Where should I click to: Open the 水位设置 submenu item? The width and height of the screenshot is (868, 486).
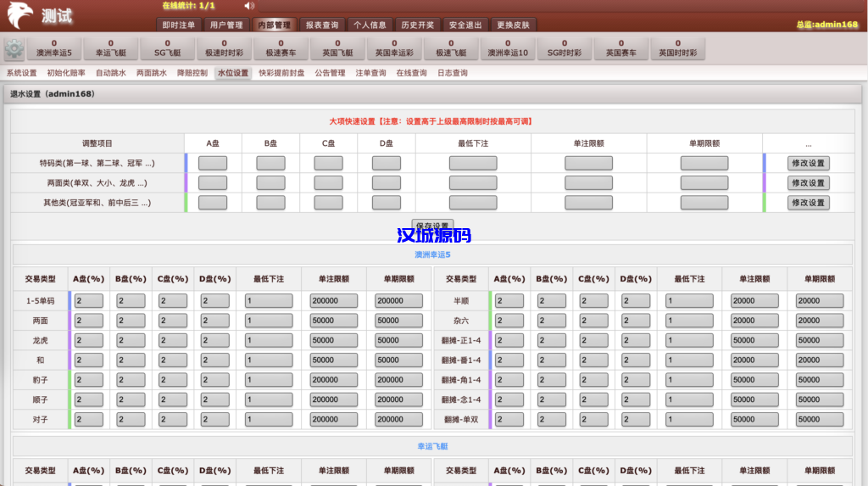233,73
